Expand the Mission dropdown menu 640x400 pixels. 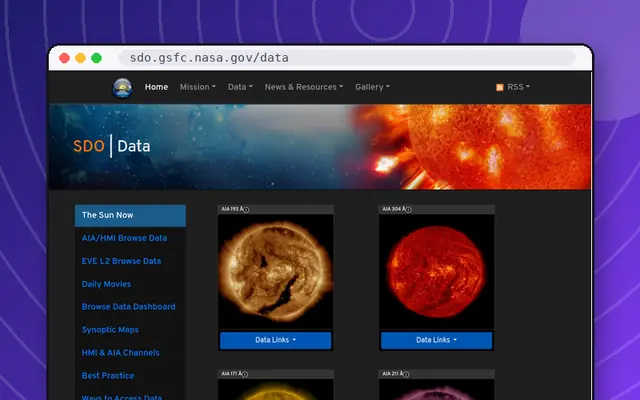[x=198, y=87]
